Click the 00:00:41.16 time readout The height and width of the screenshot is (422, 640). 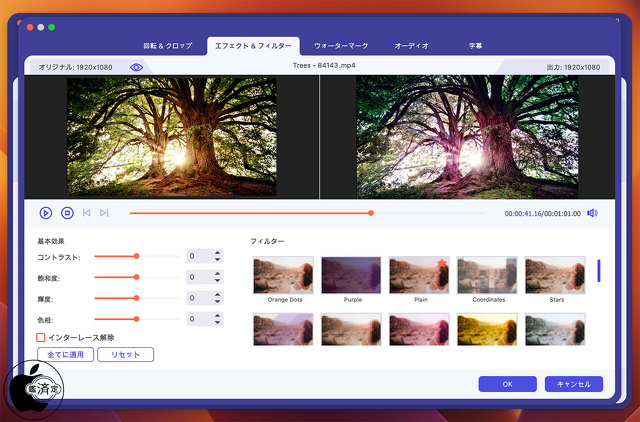coord(523,213)
